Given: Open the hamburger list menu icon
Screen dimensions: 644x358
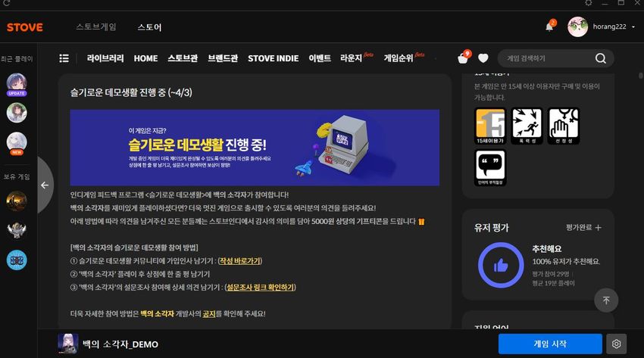Looking at the screenshot, I should pyautogui.click(x=64, y=58).
